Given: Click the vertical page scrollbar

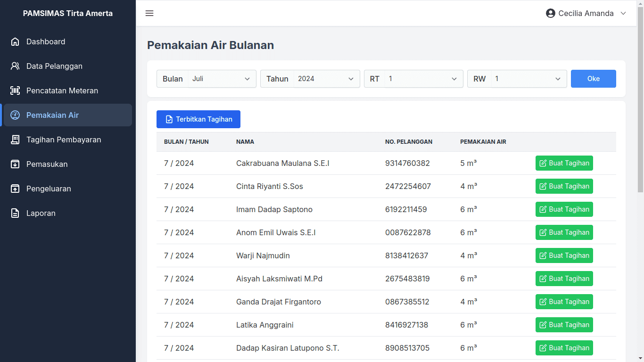Looking at the screenshot, I should tap(640, 99).
